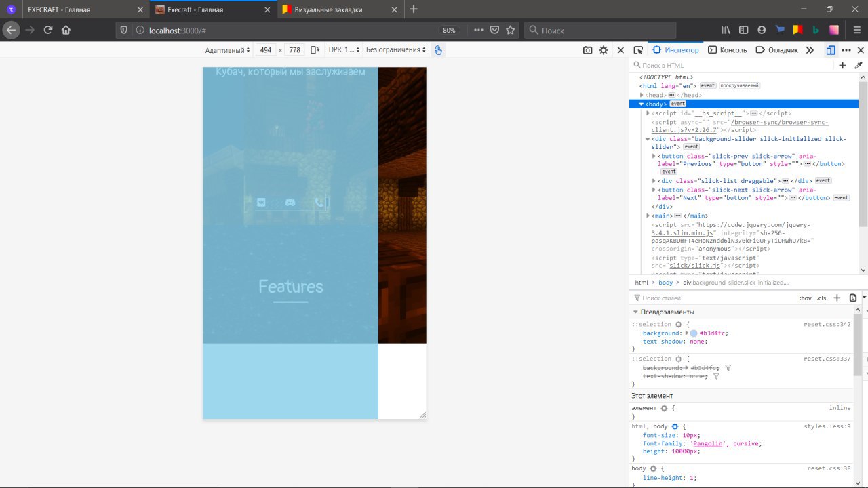Image resolution: width=868 pixels, height=488 pixels.
Task: Open the DPR dropdown
Action: pyautogui.click(x=344, y=50)
